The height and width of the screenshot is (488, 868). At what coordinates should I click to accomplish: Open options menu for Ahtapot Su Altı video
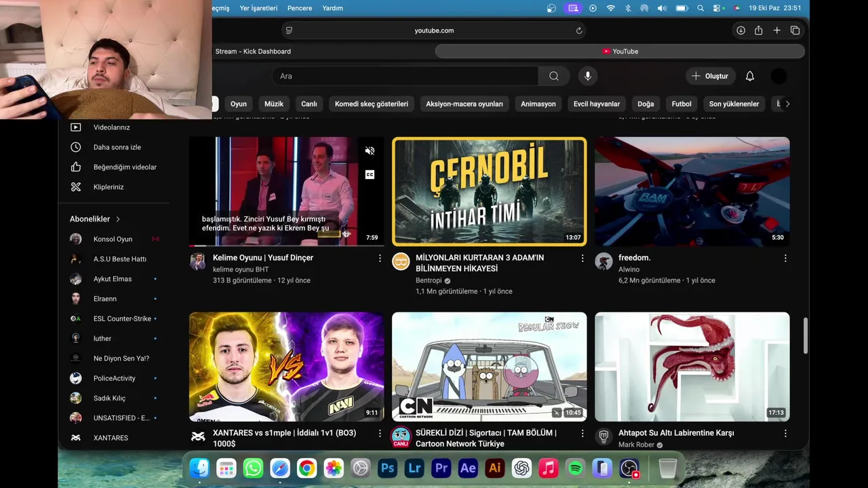click(x=785, y=433)
